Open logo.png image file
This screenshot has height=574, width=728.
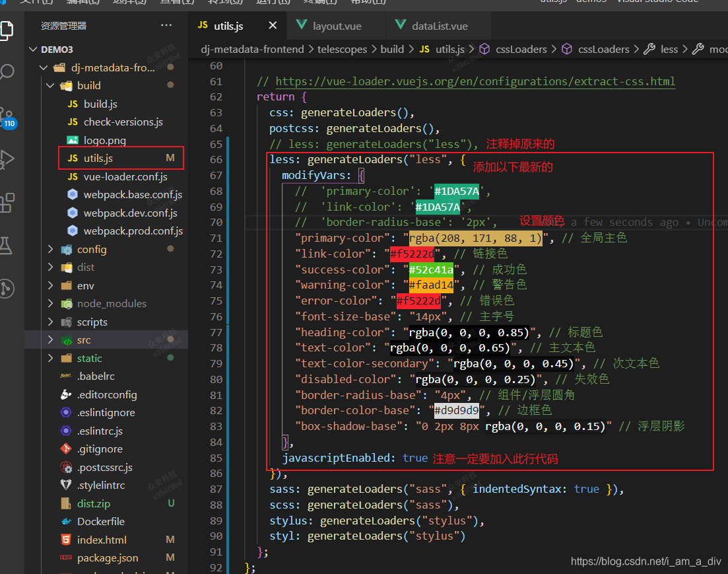click(104, 141)
